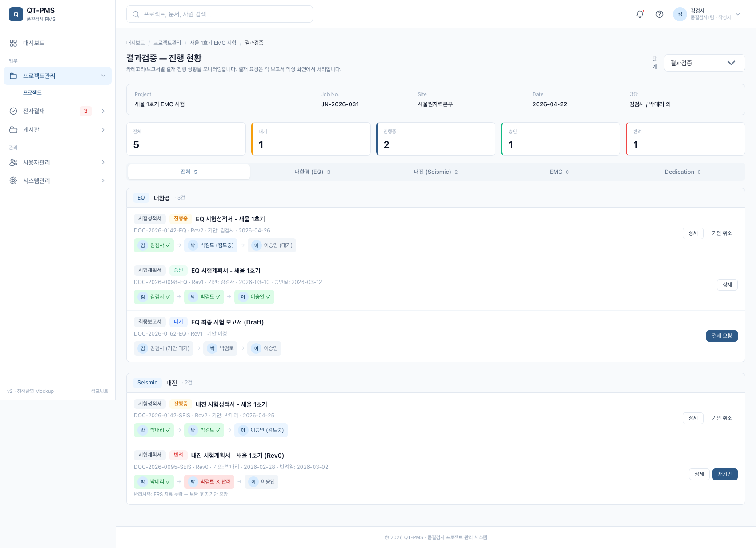Click 이승인 (대기) approver chip in EQ 시험성적서
The image size is (756, 548).
point(272,245)
